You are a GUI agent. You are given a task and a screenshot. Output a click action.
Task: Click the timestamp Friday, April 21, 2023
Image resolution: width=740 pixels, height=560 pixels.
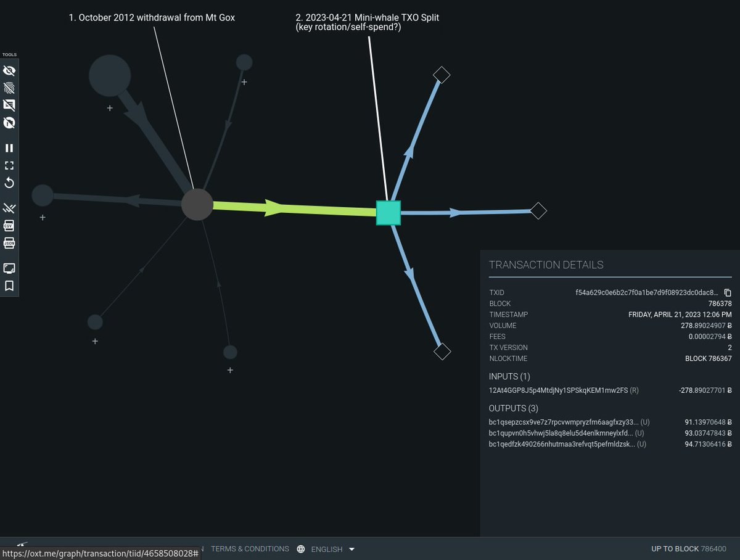(680, 315)
